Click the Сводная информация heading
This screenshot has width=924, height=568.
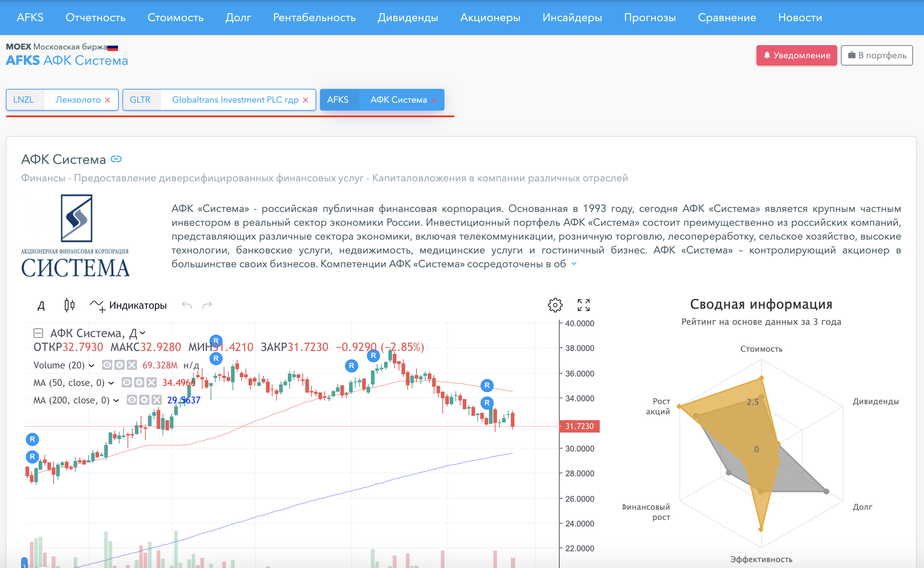pyautogui.click(x=761, y=304)
